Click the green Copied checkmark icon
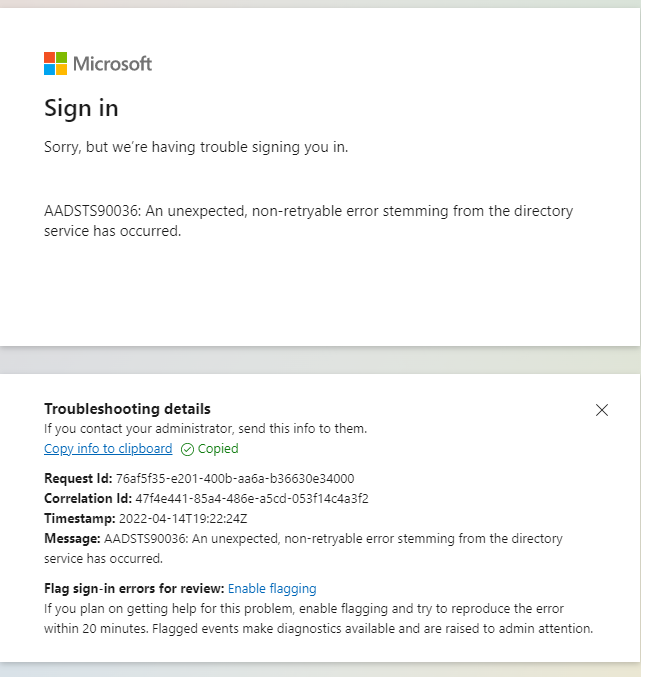Screen dimensions: 653x679 click(x=187, y=449)
